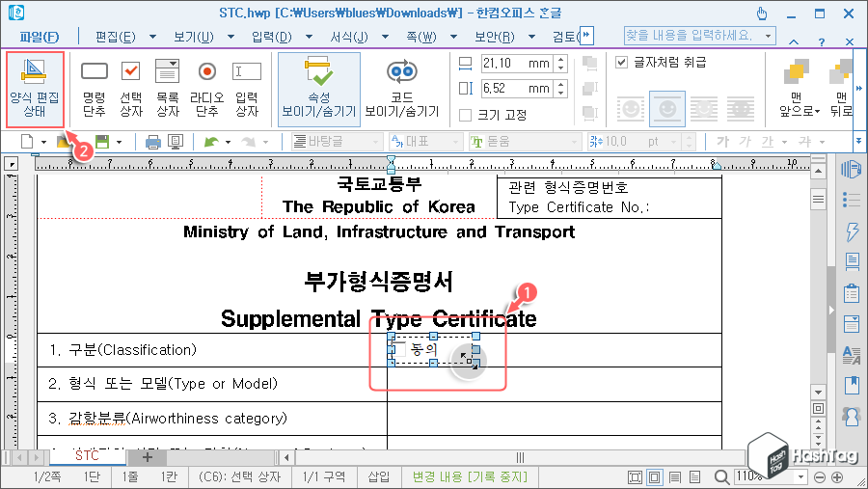Image resolution: width=868 pixels, height=489 pixels.
Task: Toggle 속성 보이기/숨기기 properties panel
Action: tap(319, 89)
